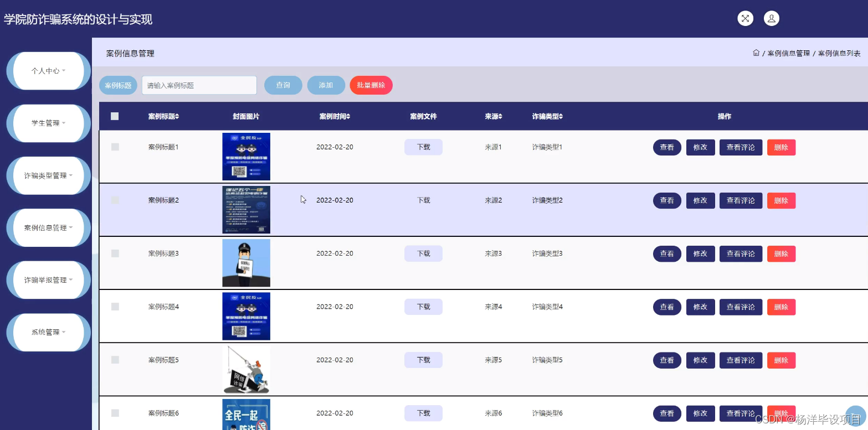
Task: Click the 请输入案例标题 input field
Action: [x=199, y=85]
